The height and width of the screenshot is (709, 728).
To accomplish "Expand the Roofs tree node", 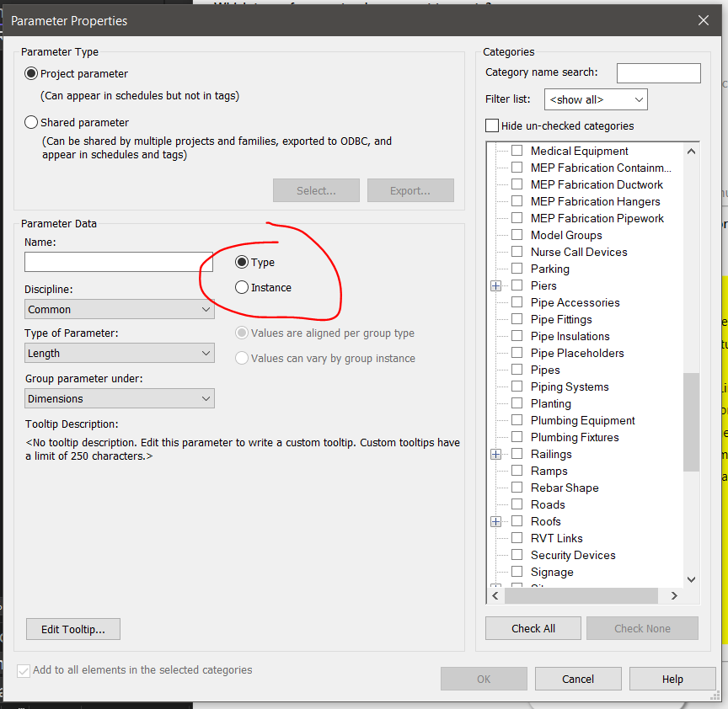I will click(x=495, y=521).
